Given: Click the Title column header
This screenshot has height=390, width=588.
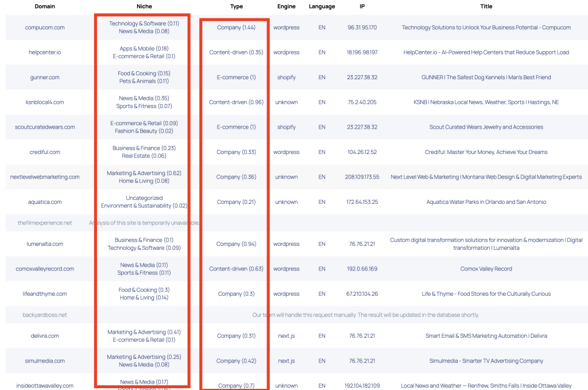Looking at the screenshot, I should coord(486,6).
